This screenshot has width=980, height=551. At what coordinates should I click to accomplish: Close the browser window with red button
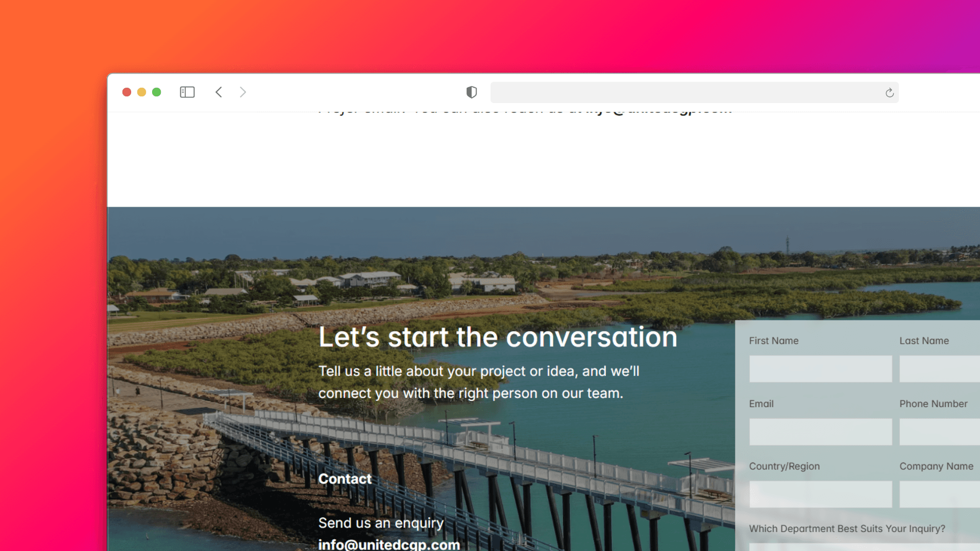[x=127, y=92]
